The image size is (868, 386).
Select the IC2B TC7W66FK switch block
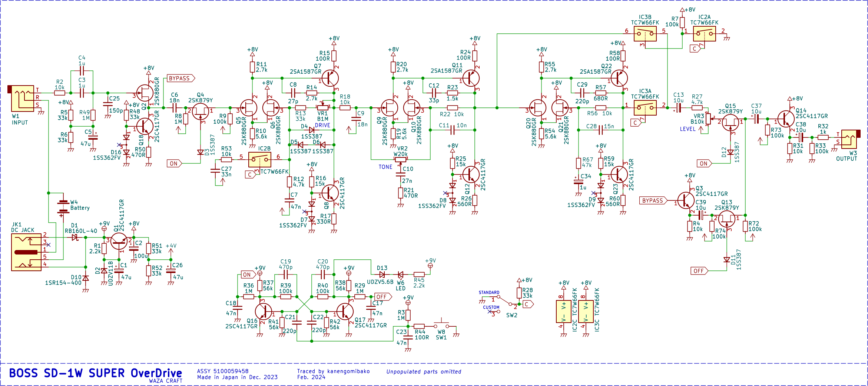[260, 160]
